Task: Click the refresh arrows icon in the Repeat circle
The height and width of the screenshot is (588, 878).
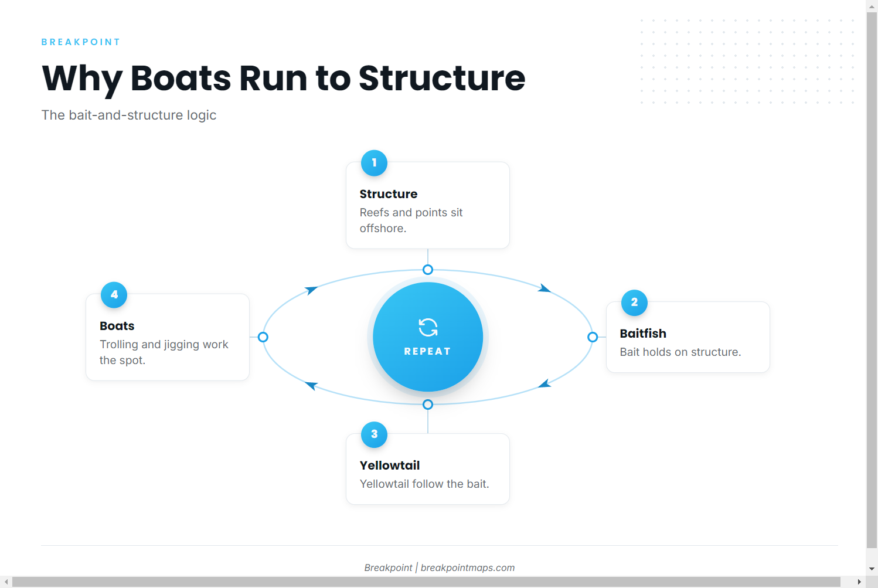Action: click(x=428, y=327)
